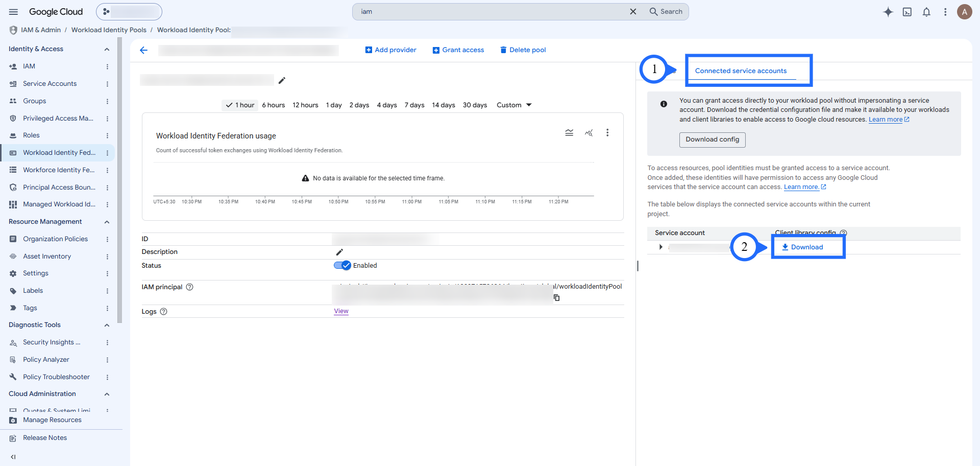The width and height of the screenshot is (980, 466).
Task: Copy the IAM principal value
Action: (556, 298)
